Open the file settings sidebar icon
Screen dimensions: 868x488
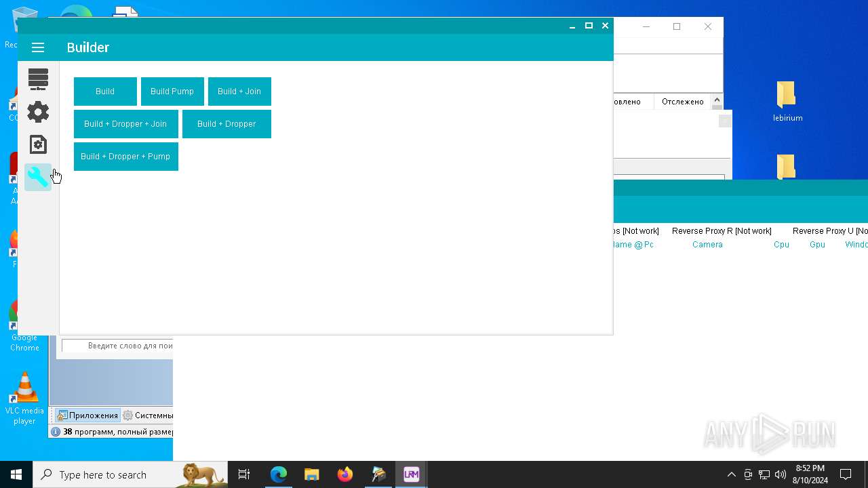click(38, 144)
